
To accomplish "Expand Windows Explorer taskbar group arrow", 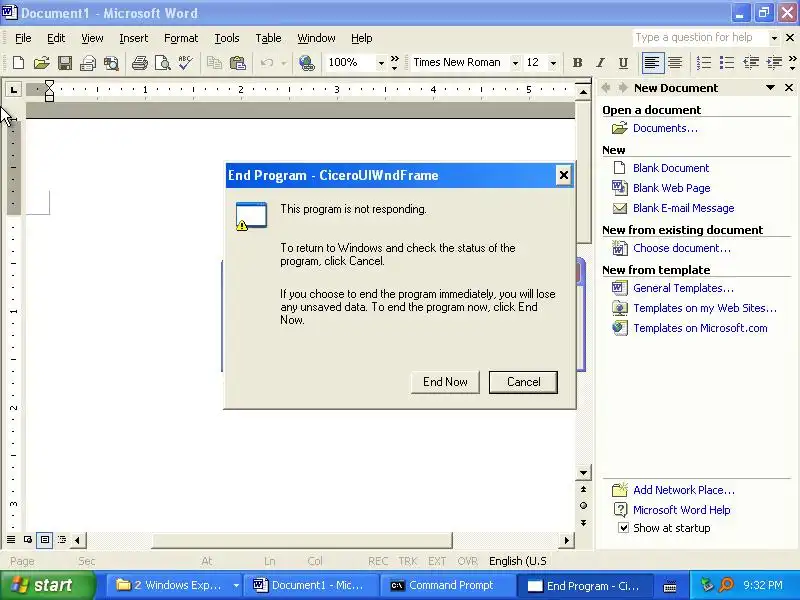I will click(x=236, y=585).
